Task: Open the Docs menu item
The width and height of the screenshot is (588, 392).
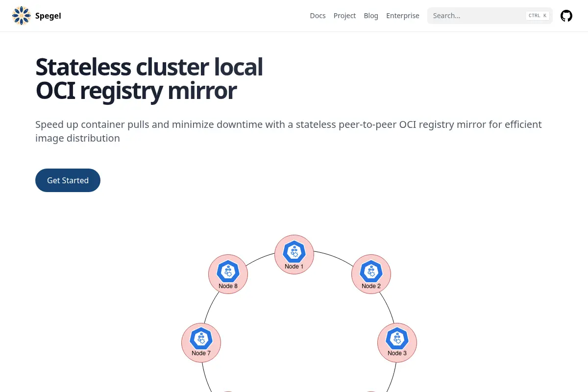Action: 318,16
